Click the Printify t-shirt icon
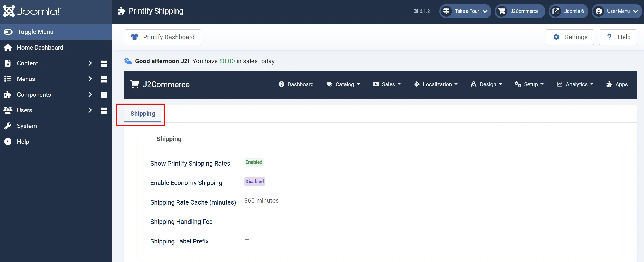This screenshot has height=262, width=644. (x=135, y=37)
